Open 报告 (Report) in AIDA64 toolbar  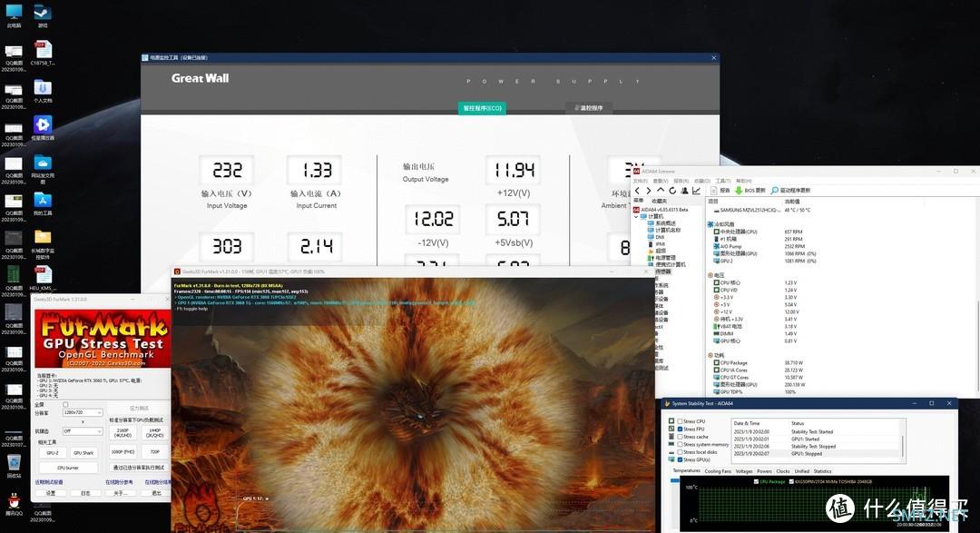[720, 190]
